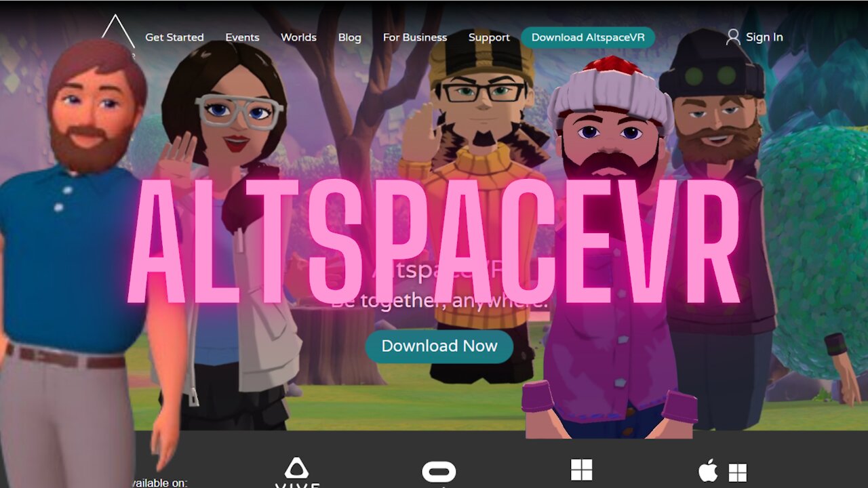Open the Support page
The image size is (868, 488).
pos(489,37)
